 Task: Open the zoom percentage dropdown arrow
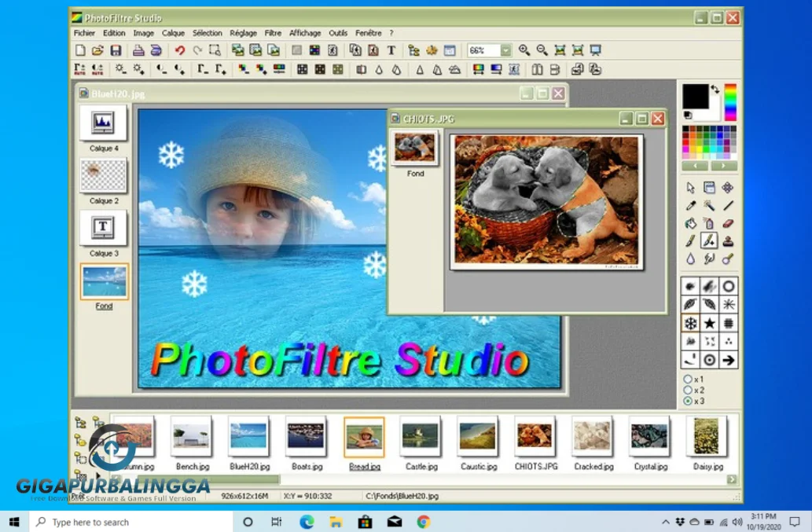coord(505,50)
